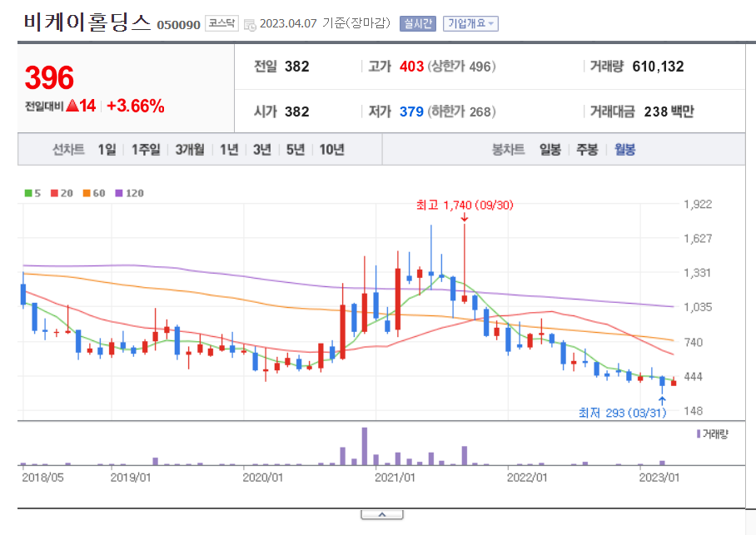Click the purple 거래량 volume legend icon
The width and height of the screenshot is (756, 535).
pos(699,433)
